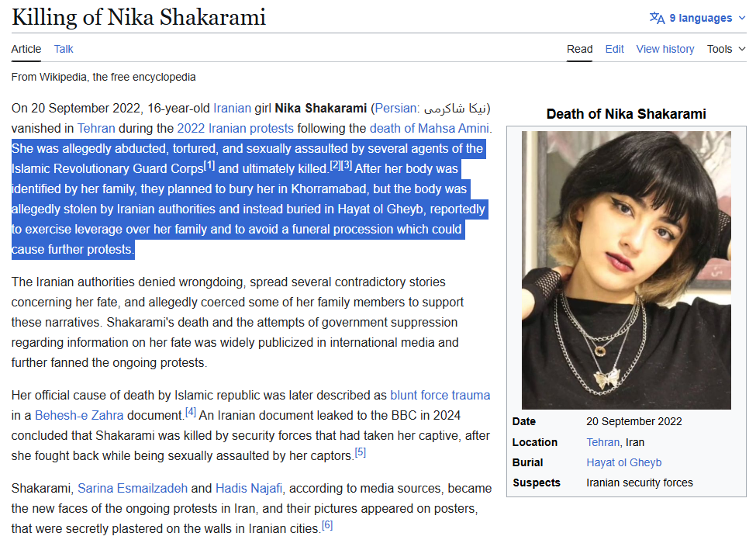The height and width of the screenshot is (557, 756).
Task: Open the Behesh-e Zahra link
Action: 79,415
